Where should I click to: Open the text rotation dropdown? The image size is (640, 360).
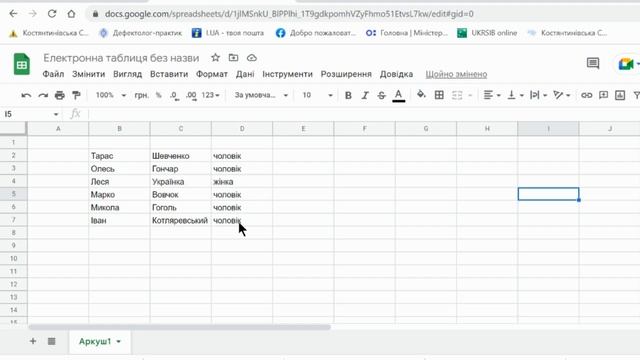(x=561, y=95)
